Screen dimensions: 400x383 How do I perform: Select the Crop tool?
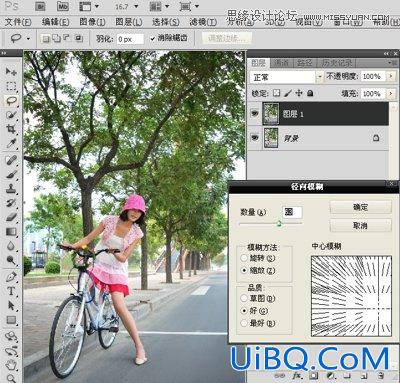11,129
